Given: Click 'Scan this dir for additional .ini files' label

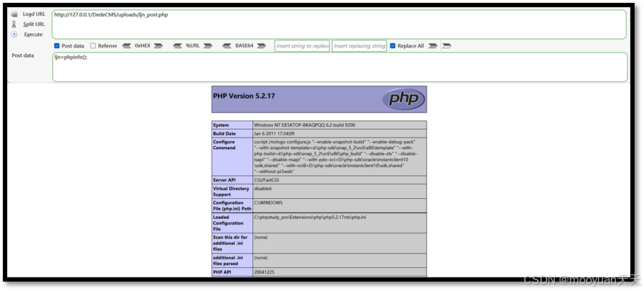Looking at the screenshot, I should [x=231, y=243].
